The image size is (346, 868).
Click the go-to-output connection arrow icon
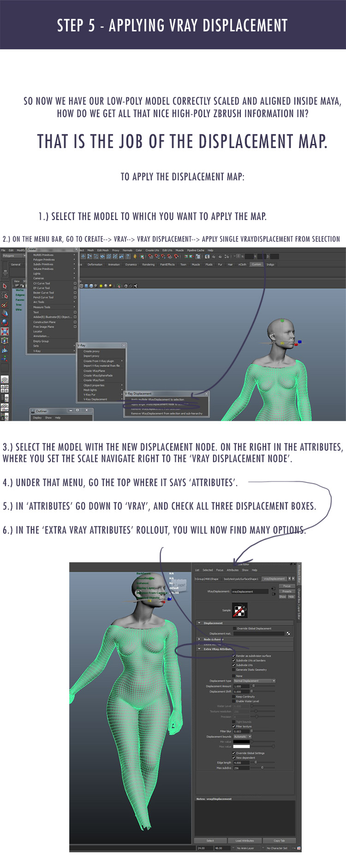pos(273,595)
